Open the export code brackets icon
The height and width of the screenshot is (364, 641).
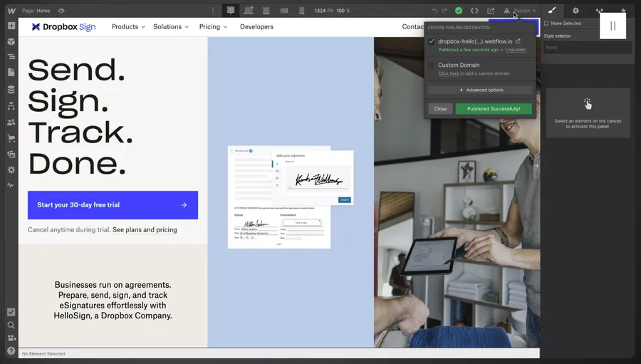click(474, 11)
